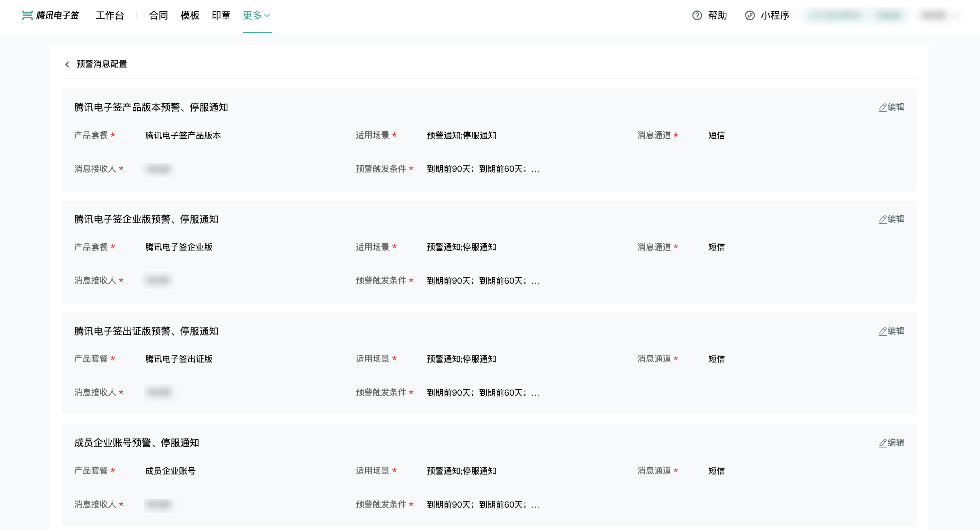Switch to the 印章 tab

click(221, 15)
